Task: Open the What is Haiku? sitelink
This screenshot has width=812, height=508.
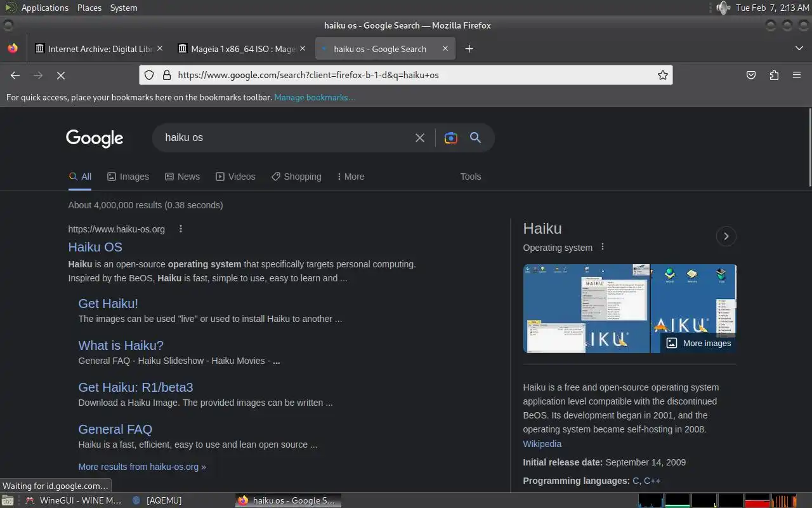Action: tap(121, 345)
